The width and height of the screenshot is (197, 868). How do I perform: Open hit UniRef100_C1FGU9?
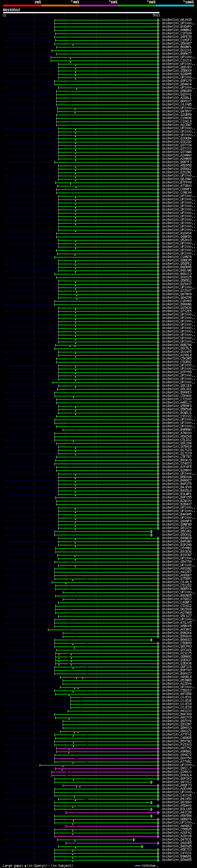point(177,33)
